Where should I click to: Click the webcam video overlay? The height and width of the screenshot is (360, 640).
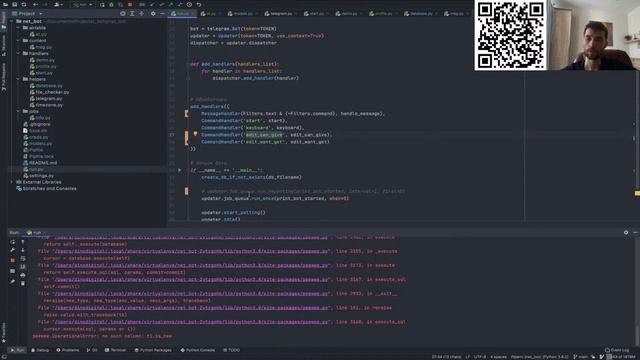[x=593, y=35]
